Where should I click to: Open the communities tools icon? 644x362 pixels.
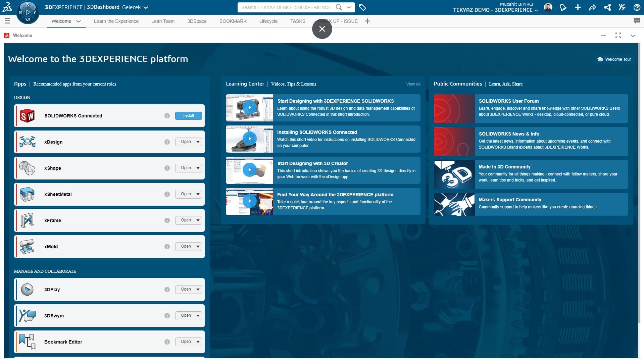tap(622, 7)
